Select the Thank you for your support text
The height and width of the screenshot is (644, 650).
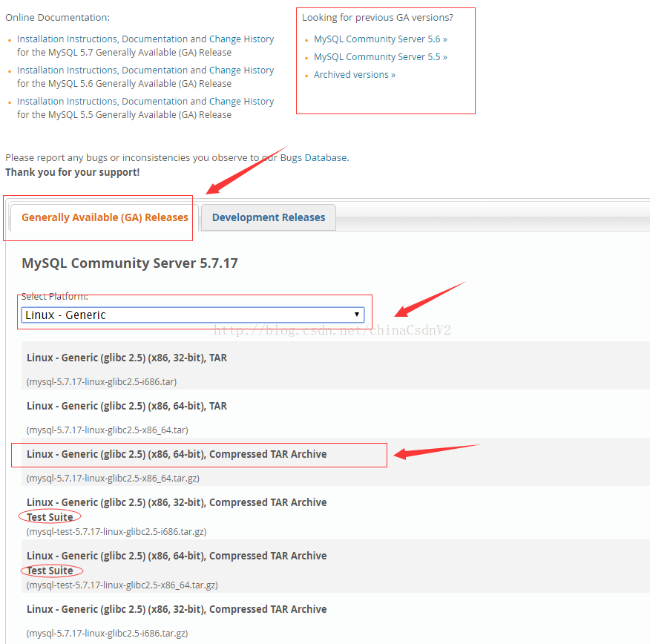coord(73,172)
